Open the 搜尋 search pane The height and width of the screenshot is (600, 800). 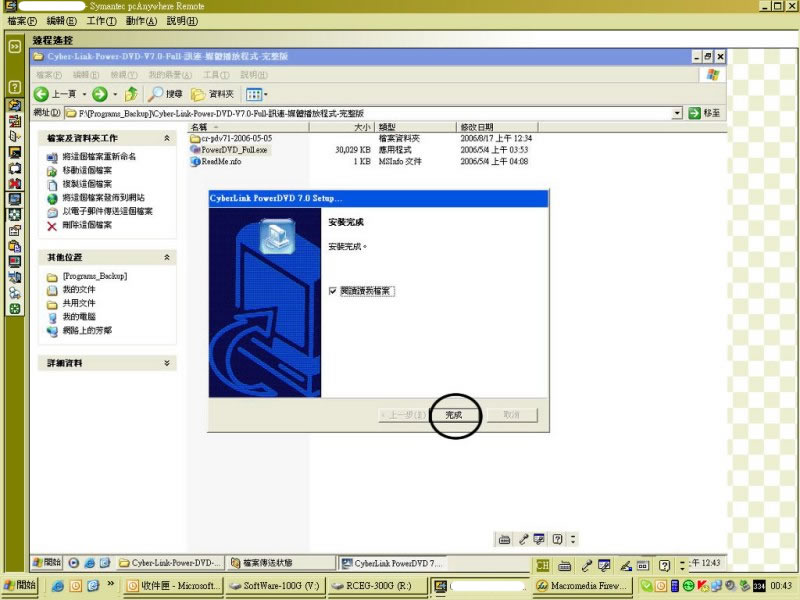166,94
